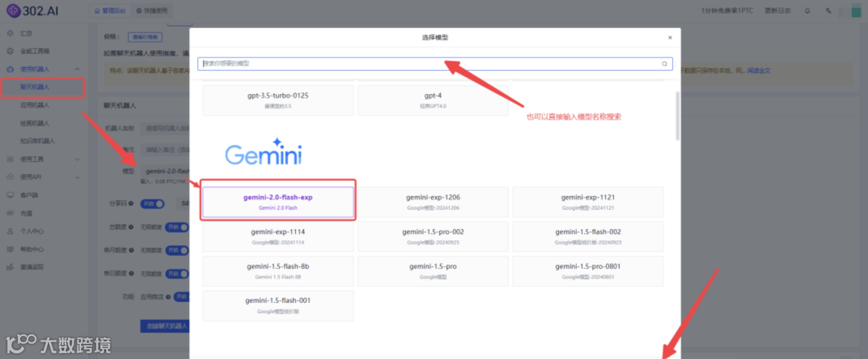This screenshot has width=868, height=359.
Task: Click the info icon beside 单月额度
Action: coord(131,250)
